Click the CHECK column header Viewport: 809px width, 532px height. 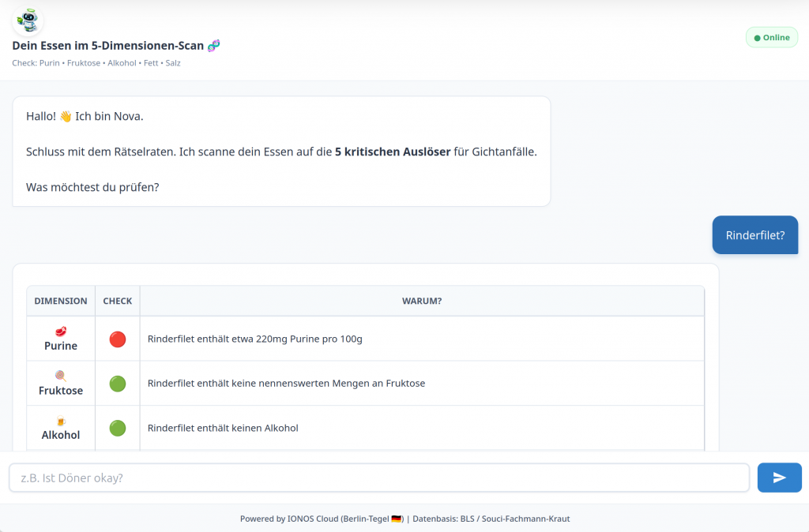point(118,301)
